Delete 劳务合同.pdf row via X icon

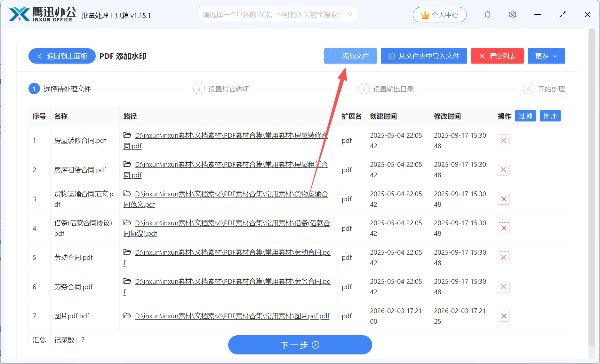pos(503,287)
